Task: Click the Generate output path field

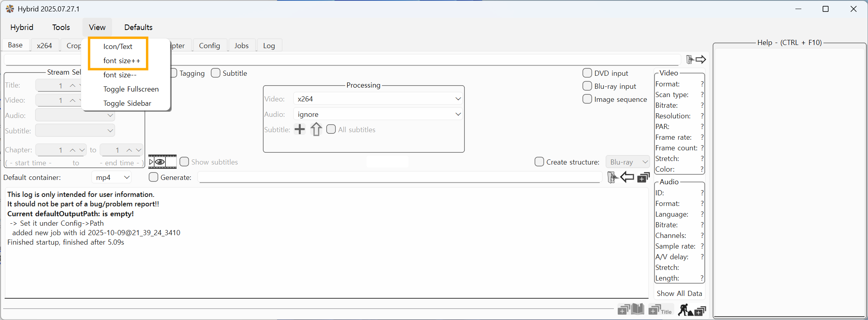Action: (400, 178)
